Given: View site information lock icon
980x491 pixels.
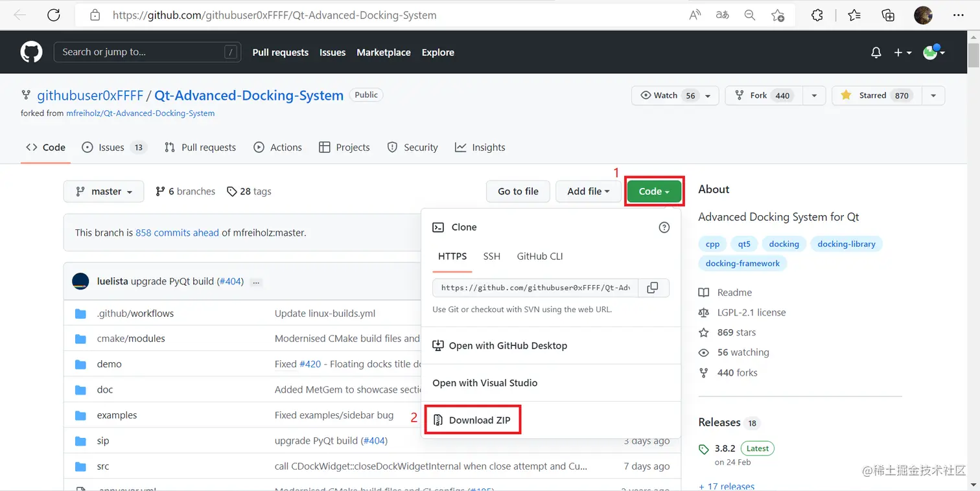Looking at the screenshot, I should [95, 15].
